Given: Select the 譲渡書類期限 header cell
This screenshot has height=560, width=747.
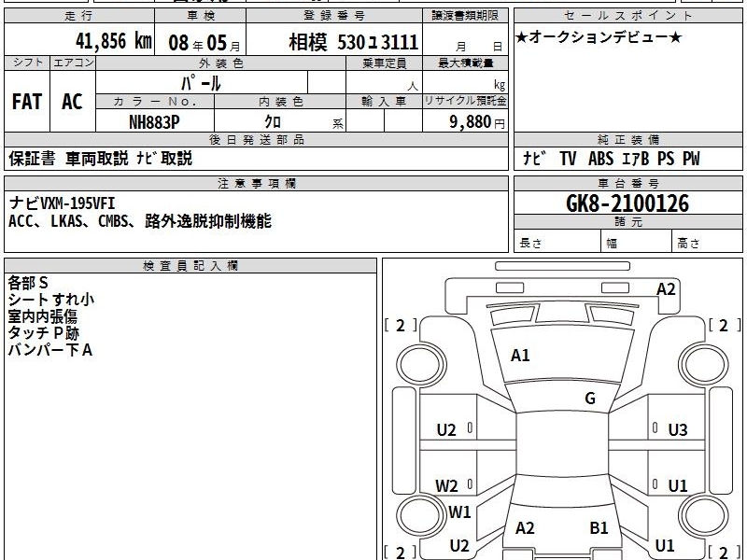Looking at the screenshot, I should click(465, 16).
